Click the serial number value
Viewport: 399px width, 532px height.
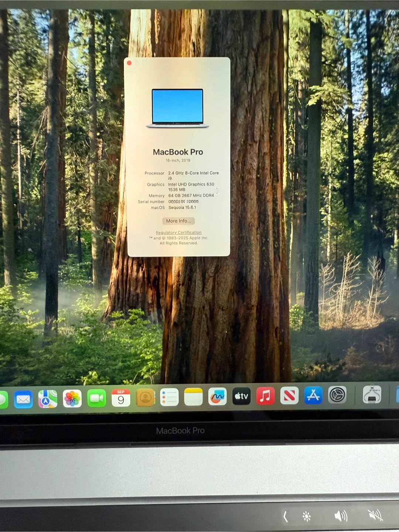tap(184, 202)
